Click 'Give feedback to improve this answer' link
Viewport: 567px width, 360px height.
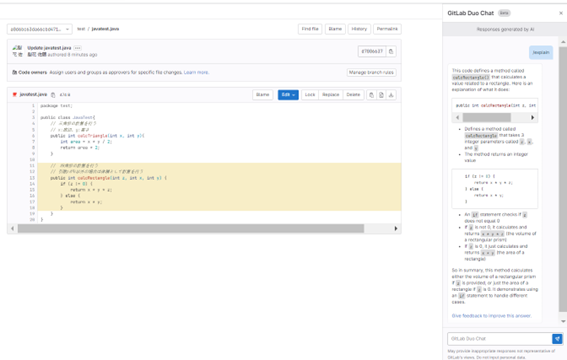tap(491, 316)
